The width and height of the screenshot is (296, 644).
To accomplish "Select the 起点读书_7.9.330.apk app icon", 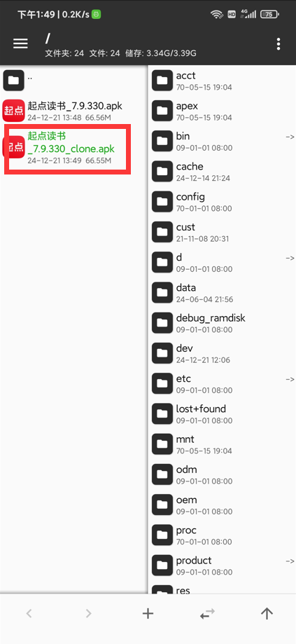I will pos(13,111).
